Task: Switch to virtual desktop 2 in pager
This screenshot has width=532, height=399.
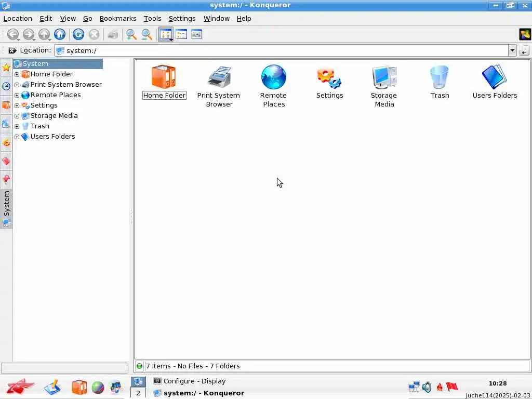Action: click(x=138, y=393)
